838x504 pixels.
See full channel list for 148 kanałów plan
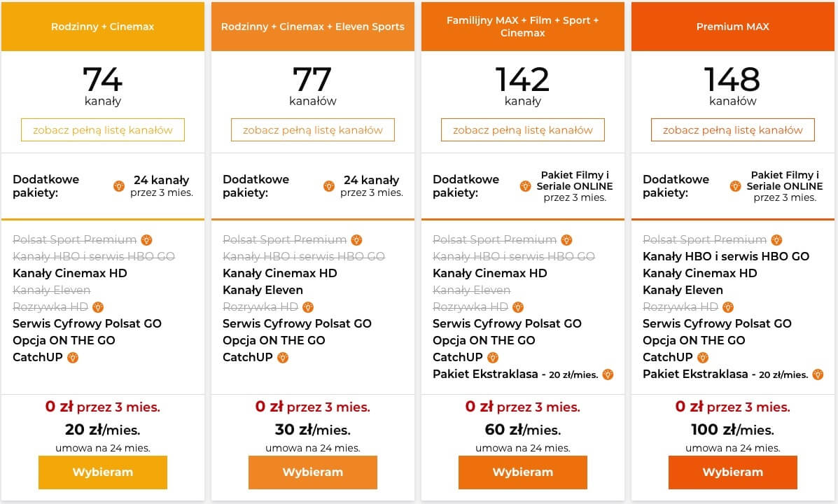733,130
